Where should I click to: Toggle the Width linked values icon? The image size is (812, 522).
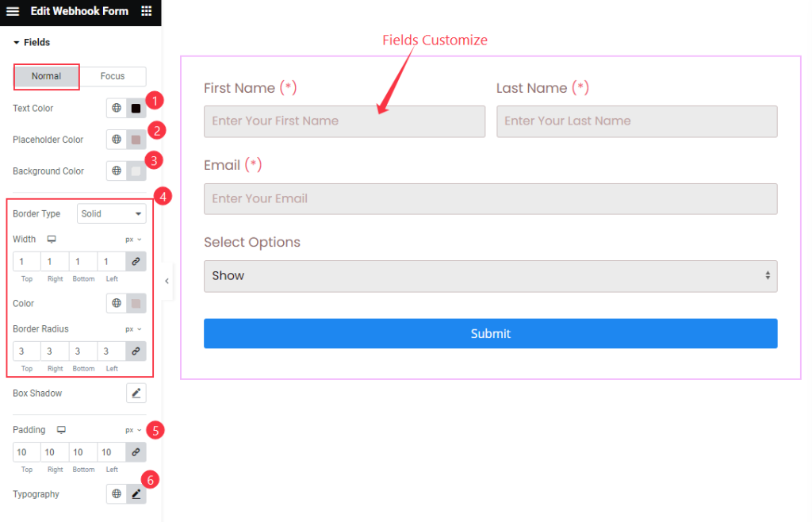136,262
